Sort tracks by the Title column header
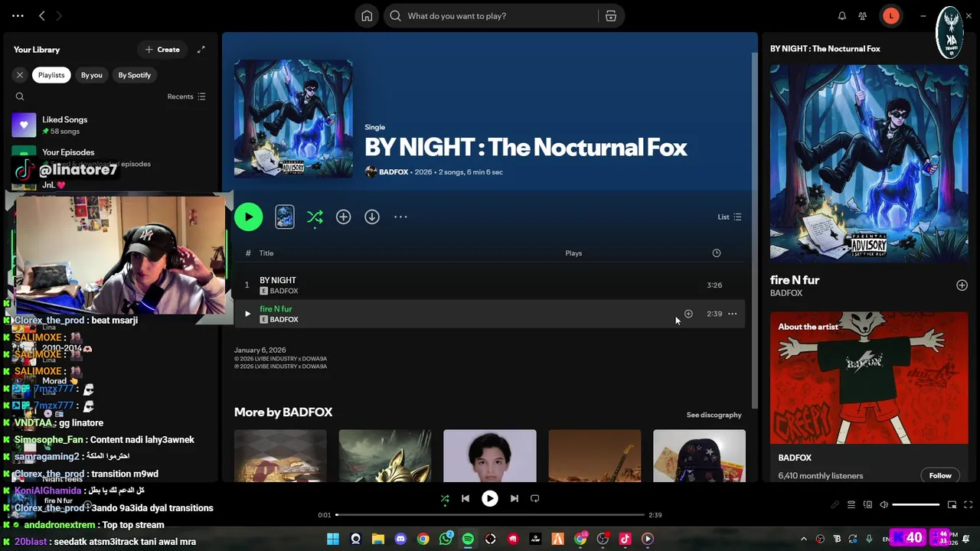Viewport: 980px width, 551px height. coord(266,253)
